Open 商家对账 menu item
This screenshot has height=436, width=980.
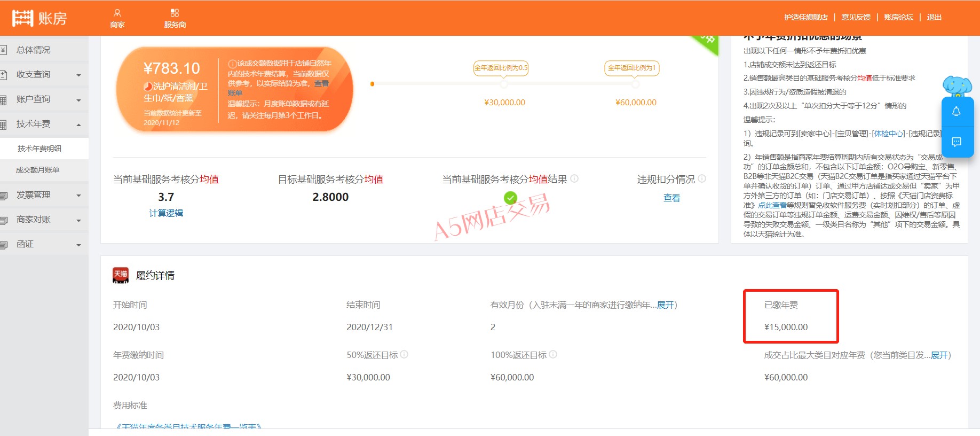click(33, 220)
